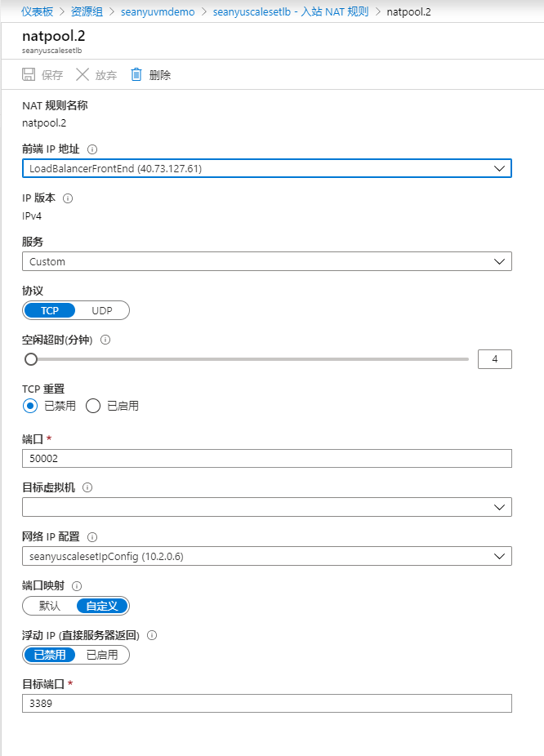Click the 目标端口 input field with 3389

pyautogui.click(x=266, y=704)
